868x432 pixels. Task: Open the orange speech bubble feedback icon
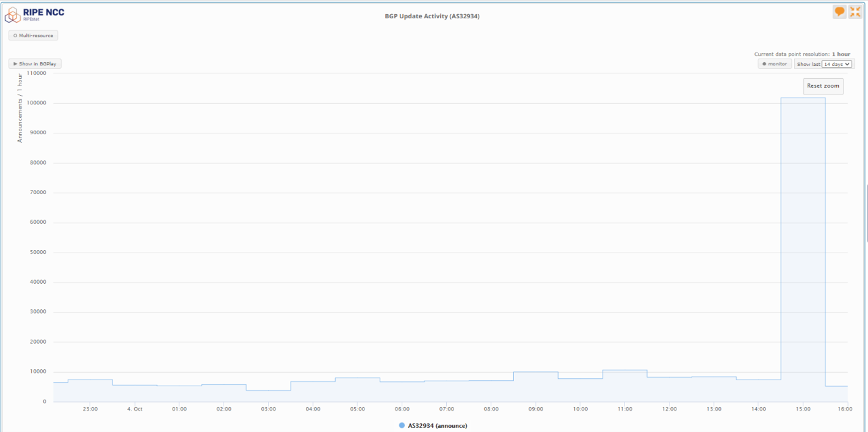pos(839,12)
